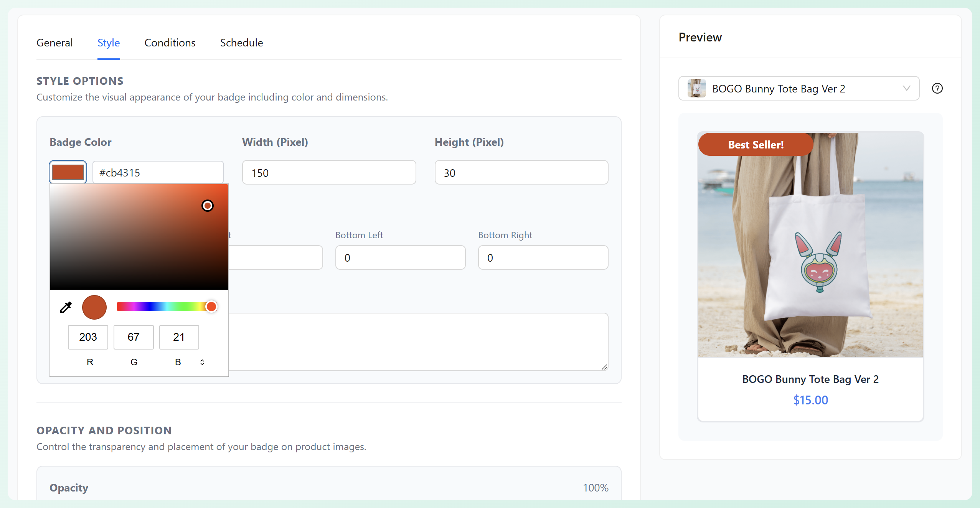Toggle RGB color format switcher arrows
The width and height of the screenshot is (980, 508).
tap(202, 362)
